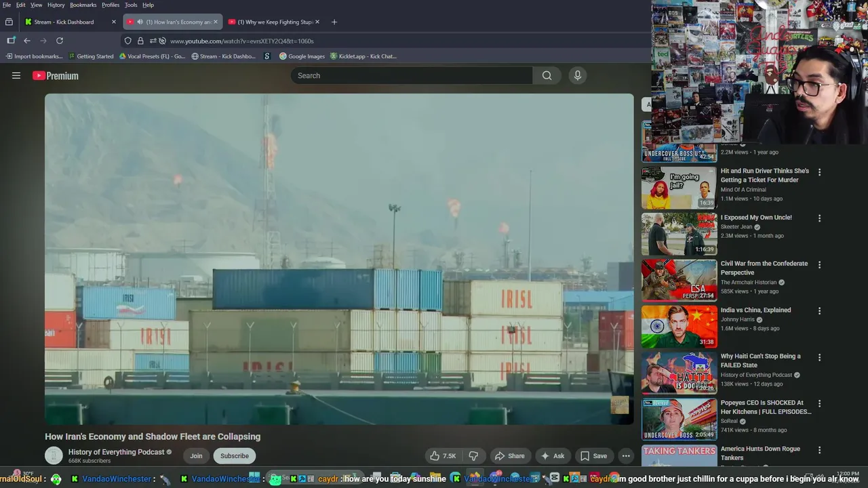
Task: Mute the playing tab via speaker icon
Action: point(140,22)
